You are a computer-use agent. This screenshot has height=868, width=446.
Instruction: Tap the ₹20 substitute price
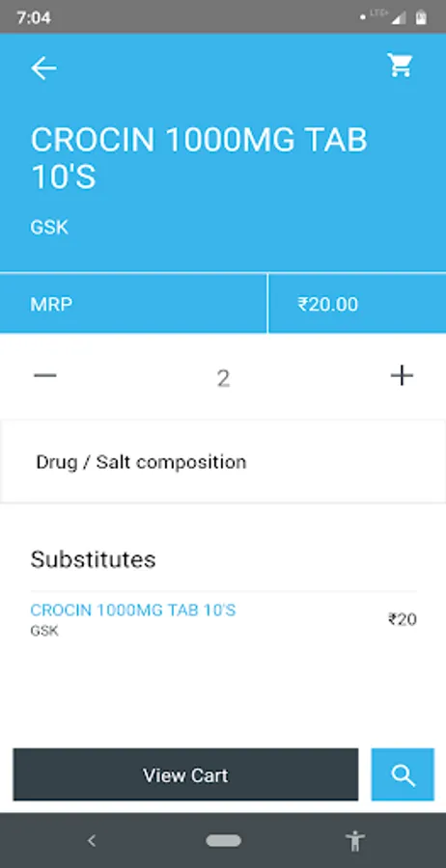pos(403,619)
